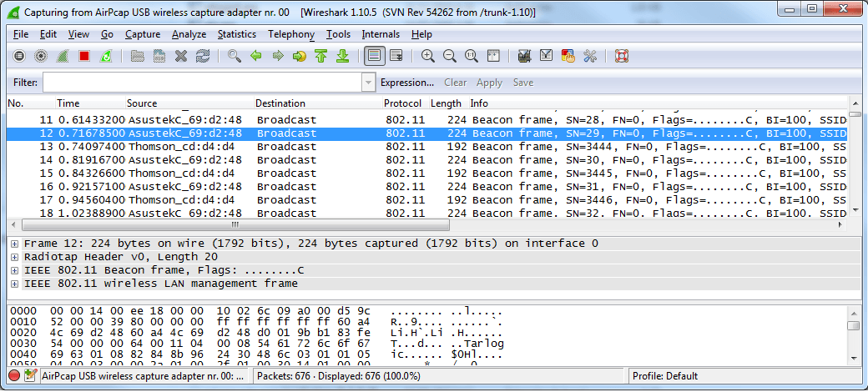868x392 pixels.
Task: Click into the display Filter text field
Action: (x=202, y=83)
